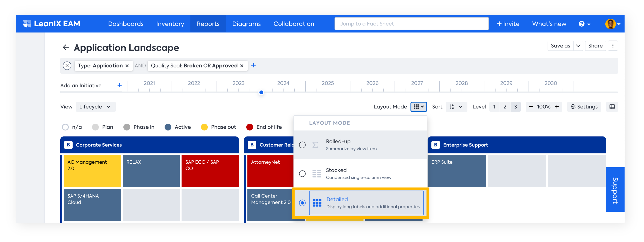Open the Lifecycle view dropdown
The height and width of the screenshot is (242, 644).
pyautogui.click(x=95, y=107)
